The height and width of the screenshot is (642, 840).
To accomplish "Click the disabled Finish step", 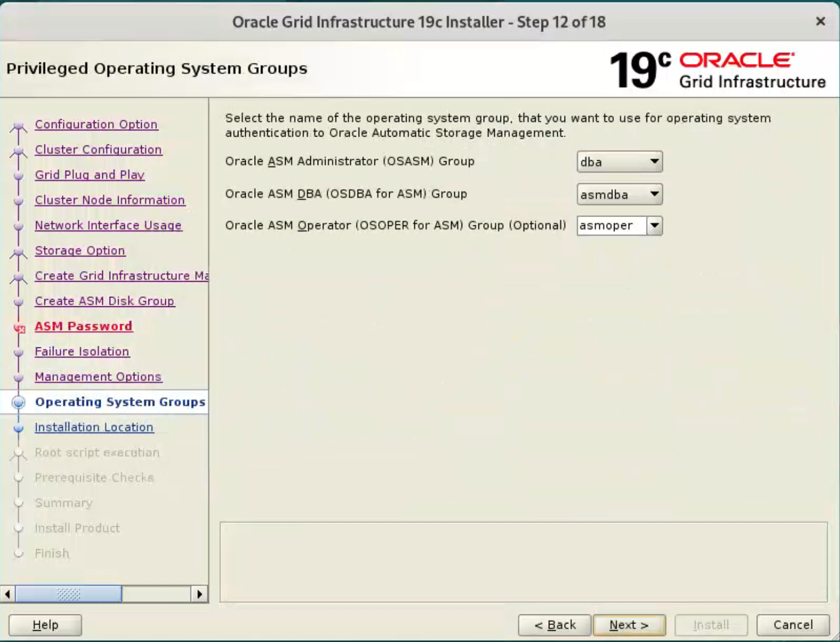I will tap(52, 554).
